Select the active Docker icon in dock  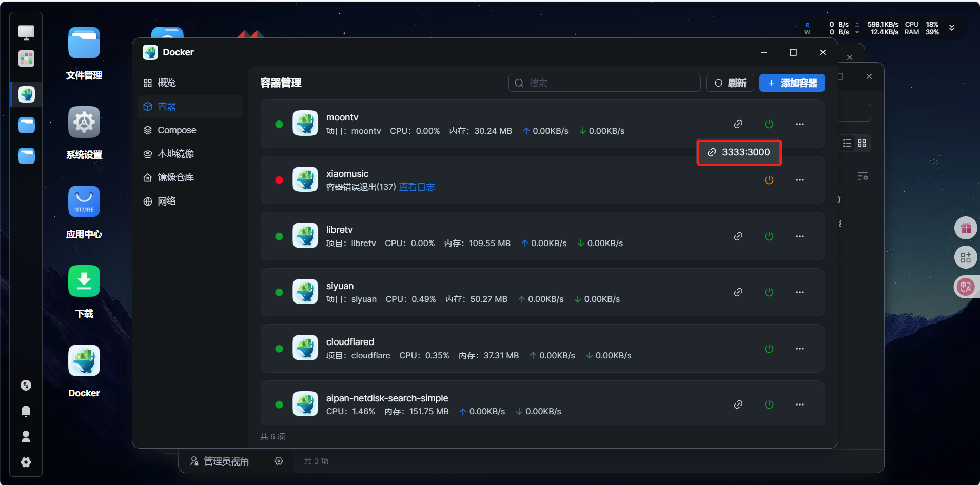point(26,94)
